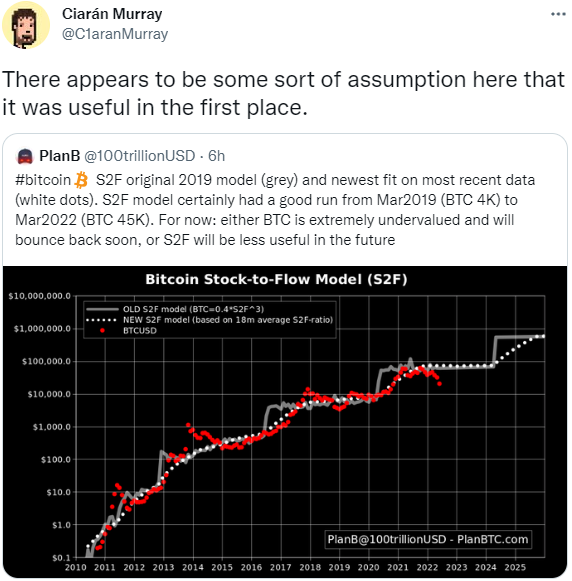
Task: Click the white dotted NEW S2F legend line
Action: pos(102,320)
